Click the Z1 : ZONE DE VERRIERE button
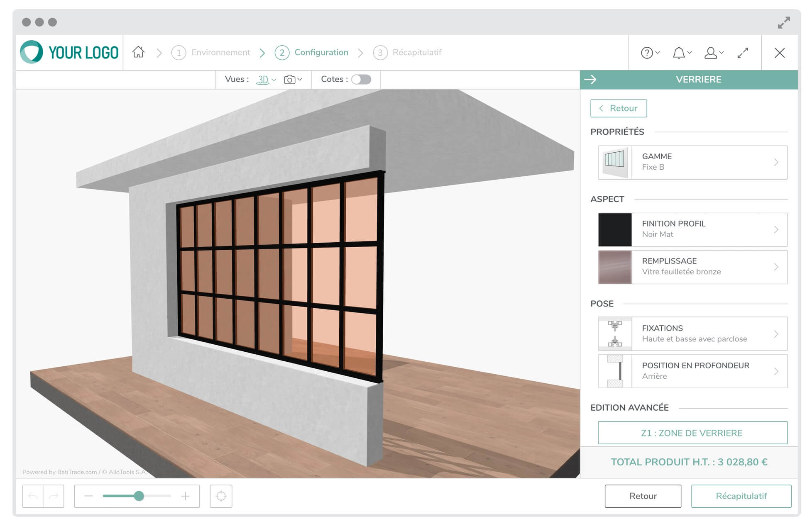The width and height of the screenshot is (812, 526). coord(692,433)
